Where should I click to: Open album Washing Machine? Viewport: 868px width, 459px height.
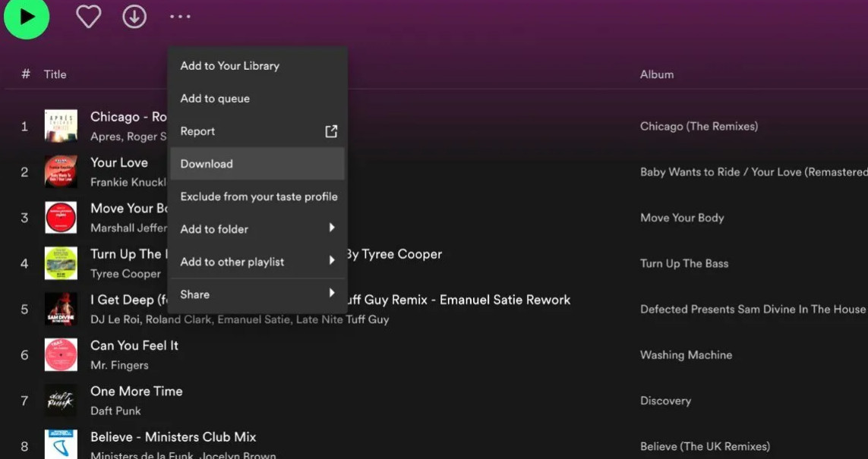[x=686, y=355]
